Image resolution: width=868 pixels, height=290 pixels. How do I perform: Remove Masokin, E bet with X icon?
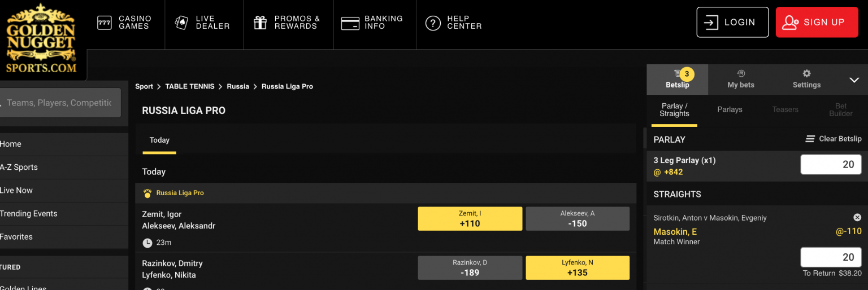click(x=857, y=217)
